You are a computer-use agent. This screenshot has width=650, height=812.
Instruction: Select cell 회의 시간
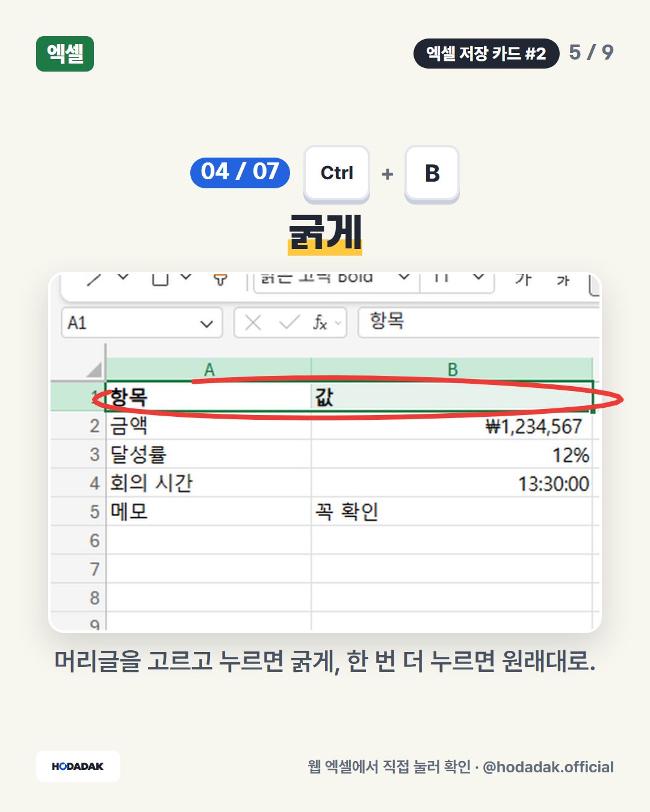point(209,483)
